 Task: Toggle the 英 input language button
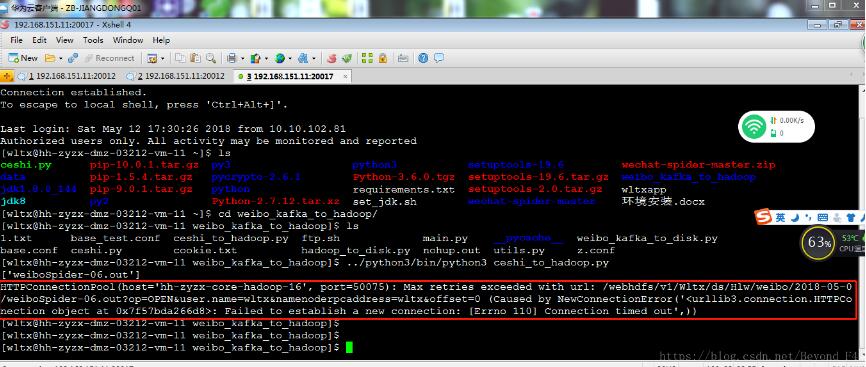coord(780,217)
